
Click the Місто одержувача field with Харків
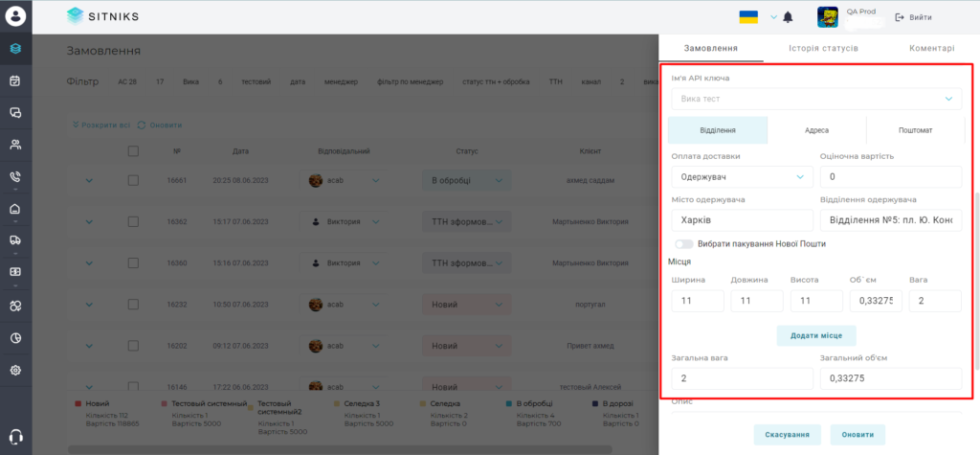[742, 220]
